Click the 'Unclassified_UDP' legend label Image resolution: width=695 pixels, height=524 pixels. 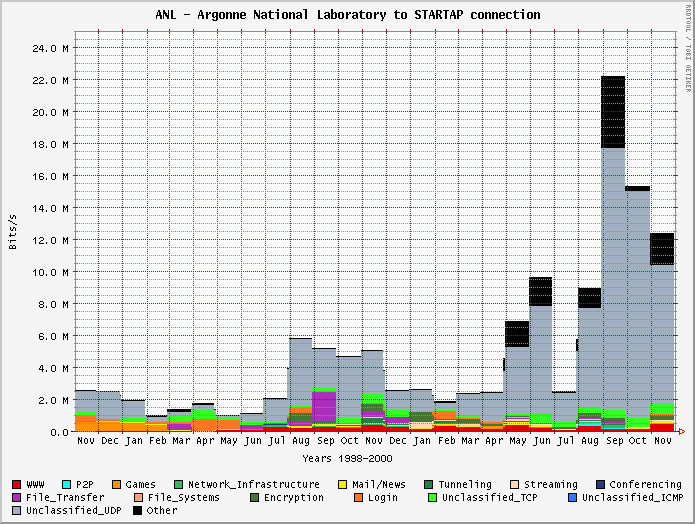click(x=74, y=511)
